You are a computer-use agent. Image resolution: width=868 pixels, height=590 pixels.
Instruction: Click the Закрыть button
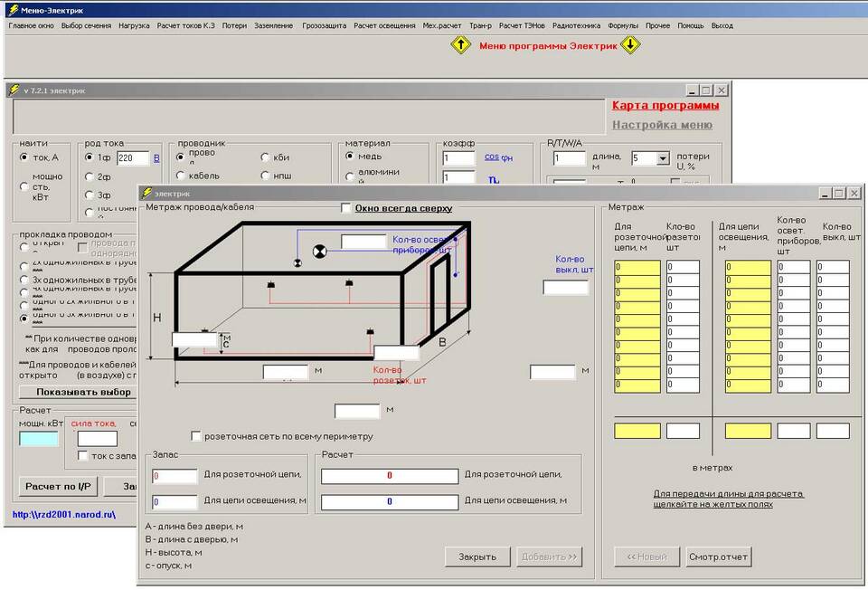[x=477, y=557]
